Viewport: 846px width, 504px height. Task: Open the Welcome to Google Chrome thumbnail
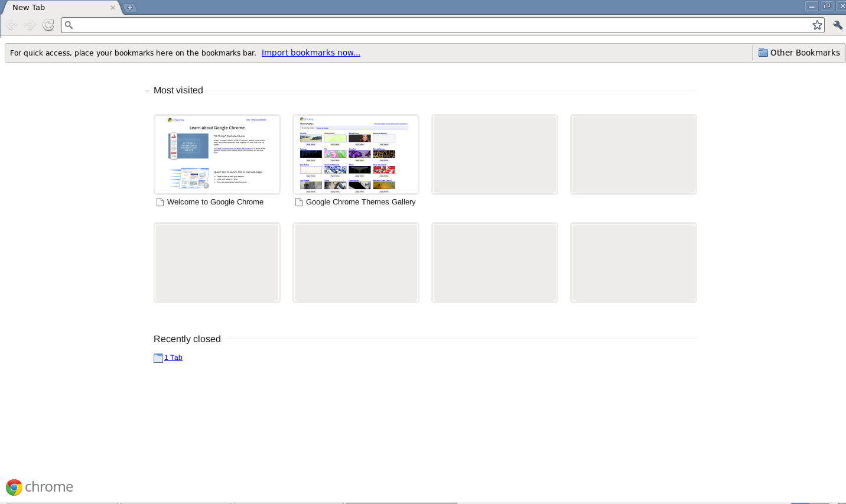pos(217,154)
